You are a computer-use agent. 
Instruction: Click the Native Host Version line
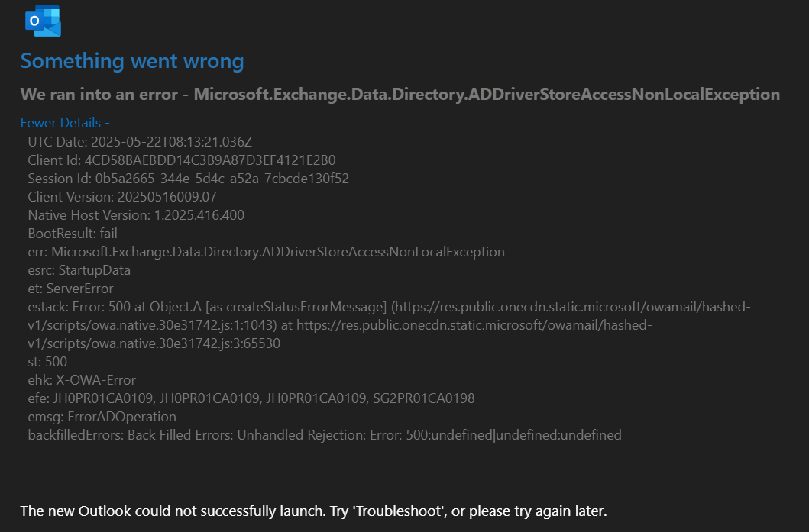[136, 215]
